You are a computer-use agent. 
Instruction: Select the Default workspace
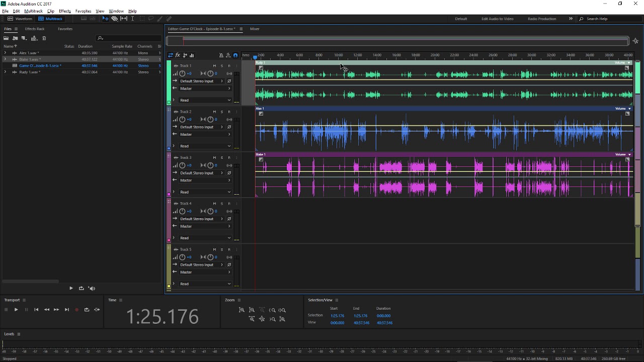coord(461,19)
